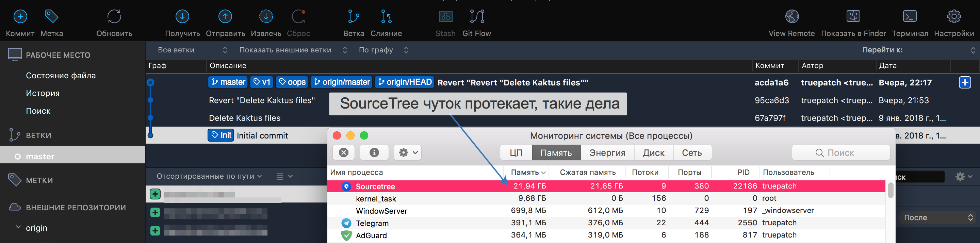Click the View Remote globe icon
This screenshot has height=243, width=980.
(792, 16)
